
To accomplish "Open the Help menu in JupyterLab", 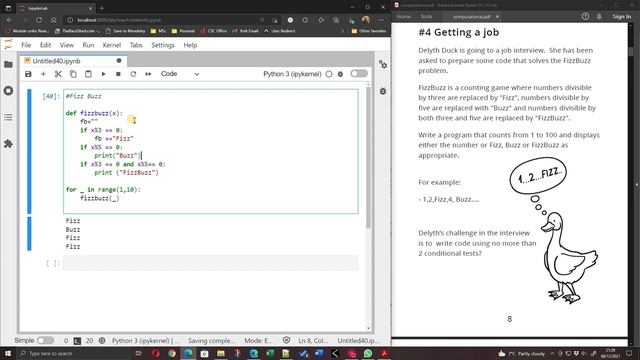I will (x=190, y=45).
